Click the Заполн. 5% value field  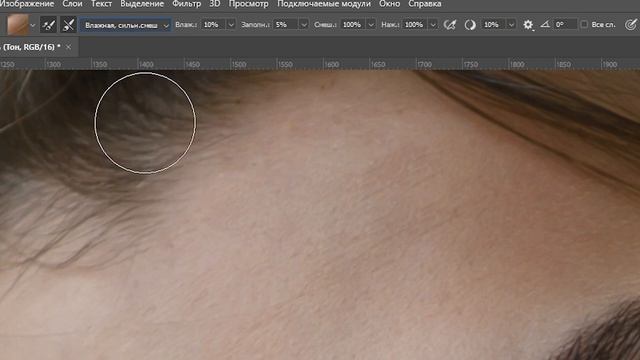tap(286, 25)
